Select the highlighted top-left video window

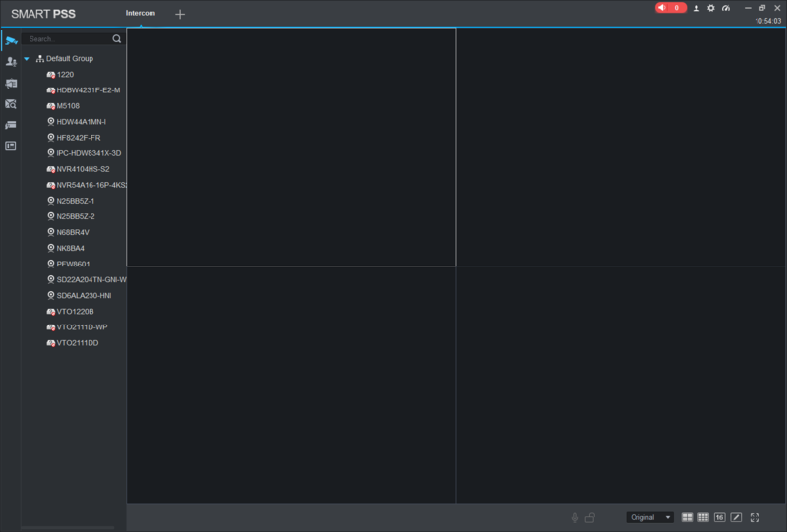(x=291, y=148)
